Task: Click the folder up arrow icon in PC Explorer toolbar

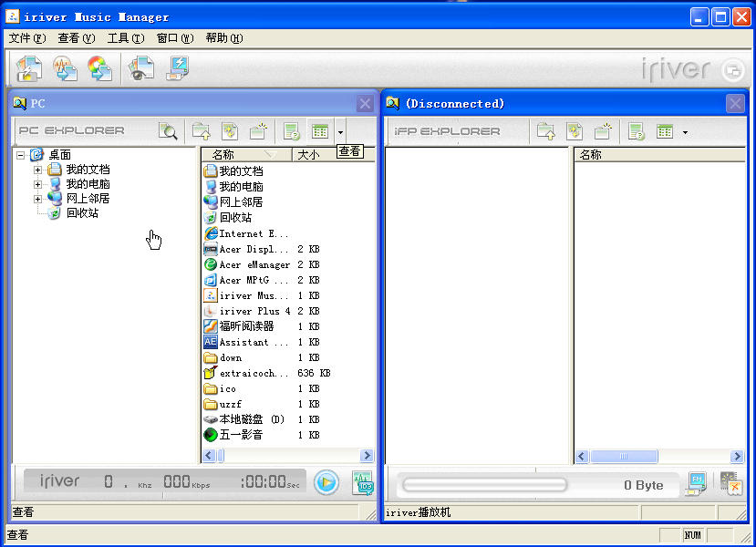Action: click(x=201, y=130)
